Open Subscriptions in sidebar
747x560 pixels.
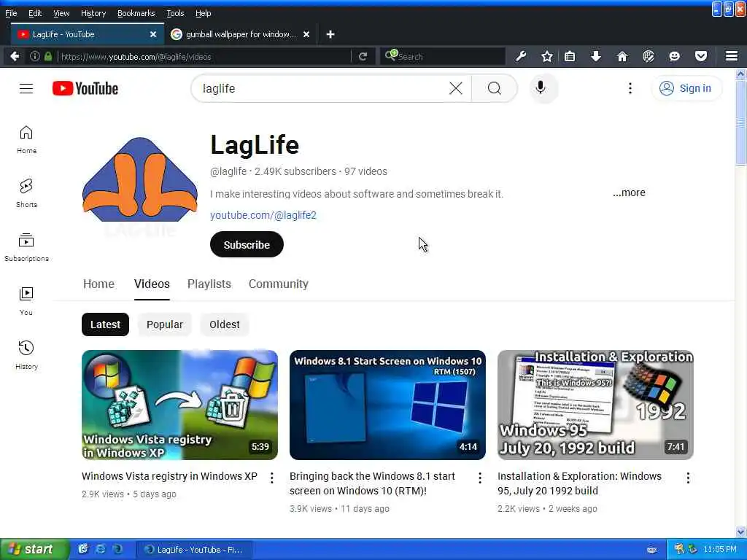[26, 248]
